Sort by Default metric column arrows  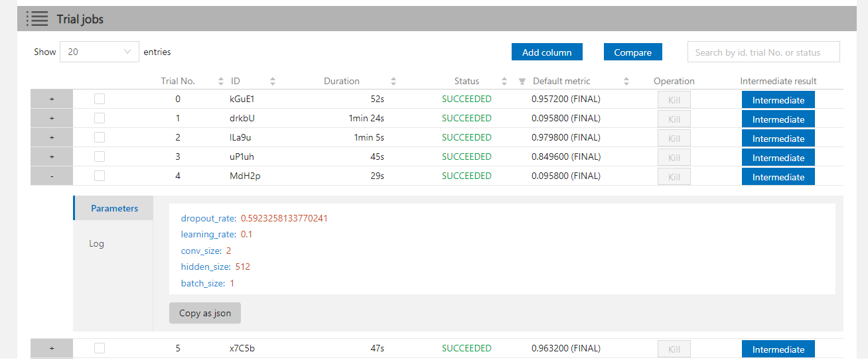pos(626,82)
